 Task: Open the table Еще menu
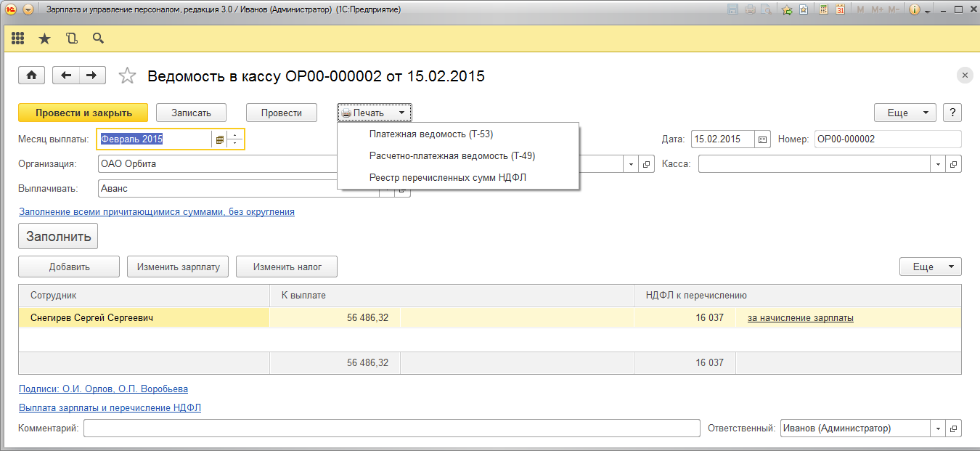pos(931,267)
